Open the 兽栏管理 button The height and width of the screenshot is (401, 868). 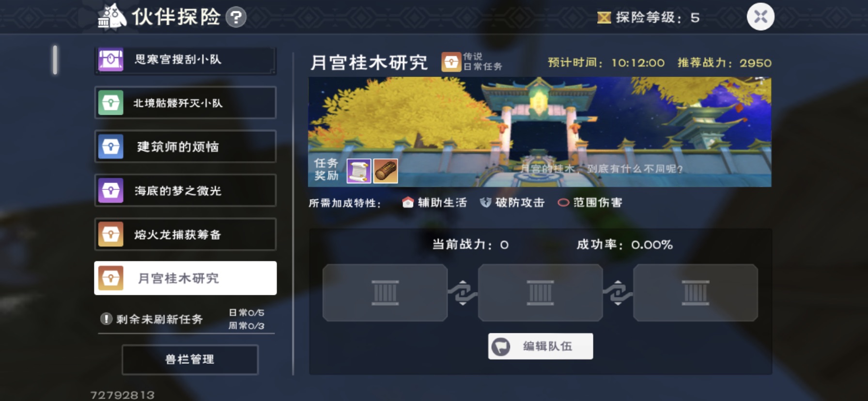190,359
